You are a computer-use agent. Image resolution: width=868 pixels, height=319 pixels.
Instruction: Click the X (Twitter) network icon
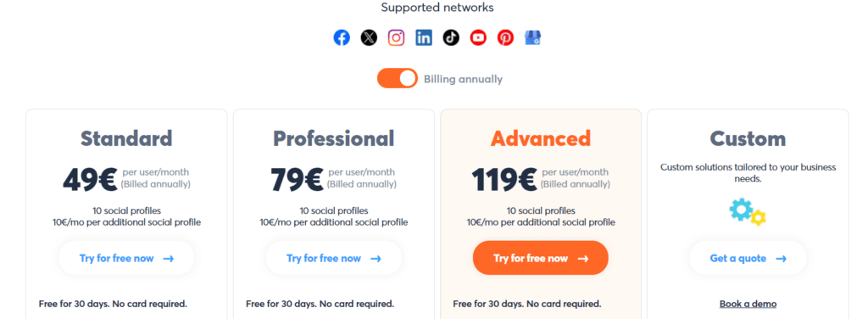pos(369,37)
